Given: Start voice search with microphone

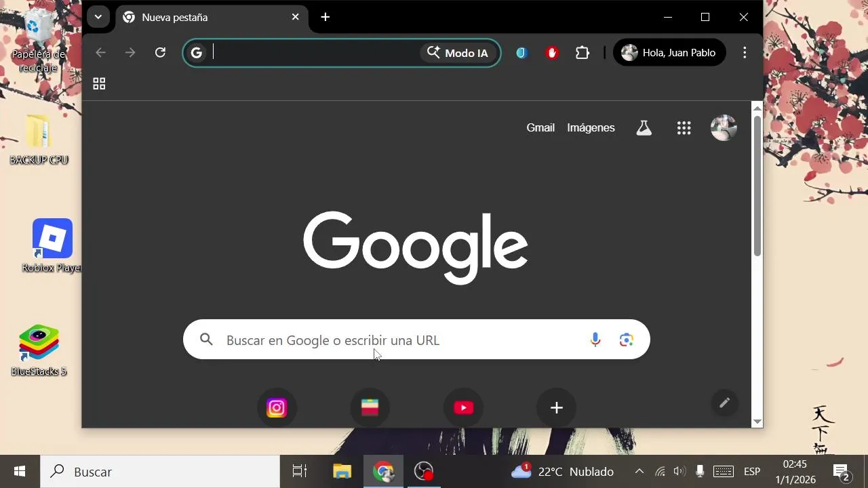Looking at the screenshot, I should point(595,340).
